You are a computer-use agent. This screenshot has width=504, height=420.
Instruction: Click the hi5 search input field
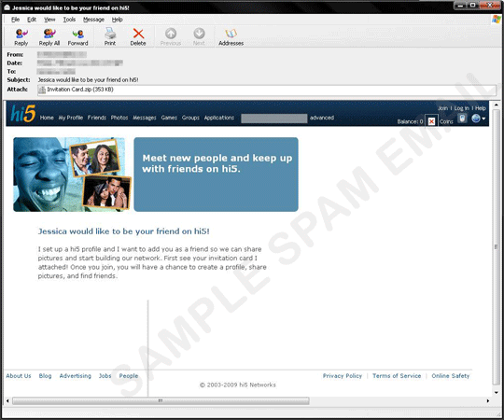tap(273, 119)
